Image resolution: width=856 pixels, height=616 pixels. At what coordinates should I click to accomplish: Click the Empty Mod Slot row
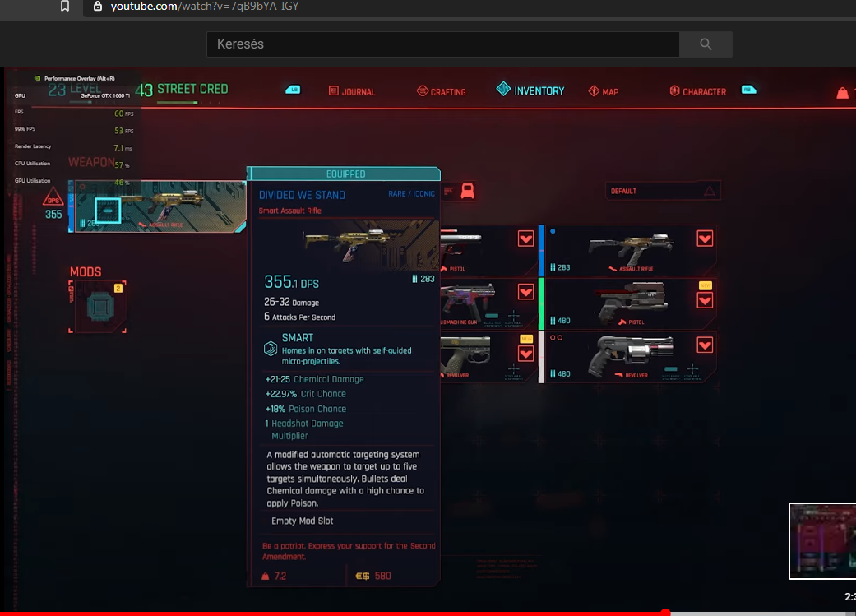click(302, 521)
